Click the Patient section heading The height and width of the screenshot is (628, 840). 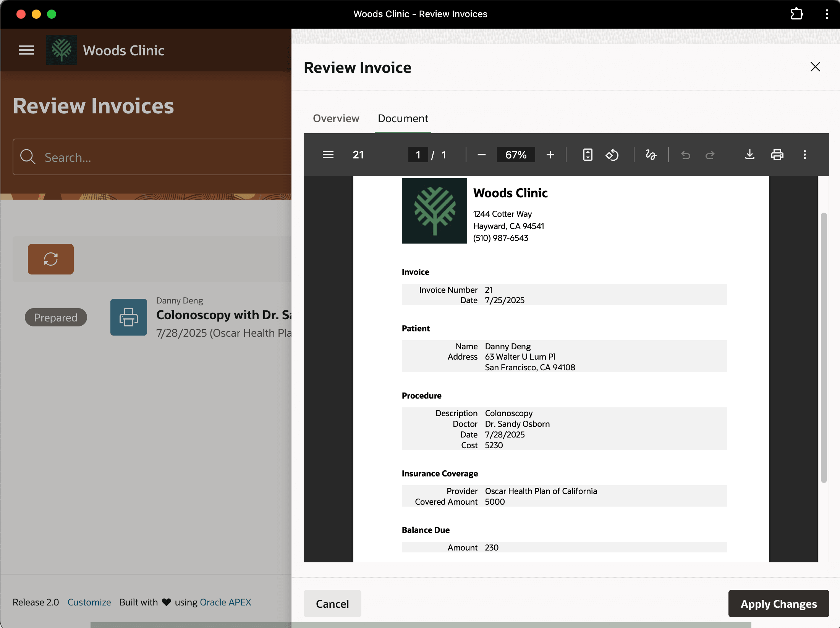416,328
